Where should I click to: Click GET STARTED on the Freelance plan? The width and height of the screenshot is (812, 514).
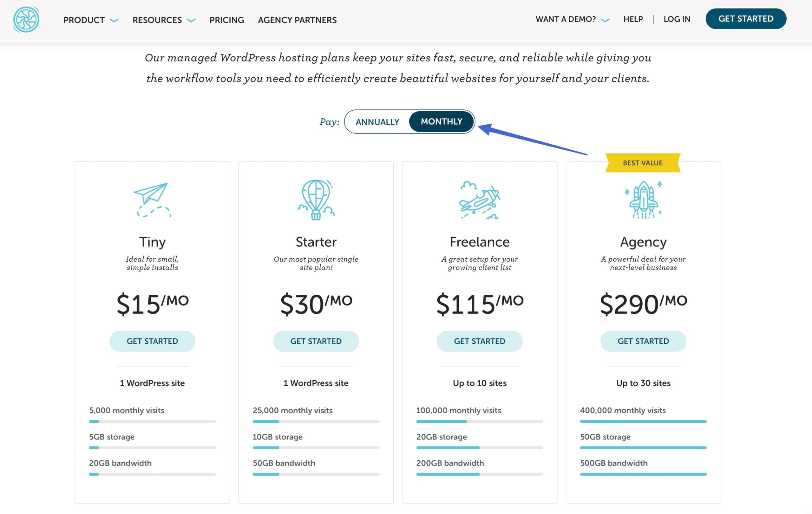pos(479,341)
